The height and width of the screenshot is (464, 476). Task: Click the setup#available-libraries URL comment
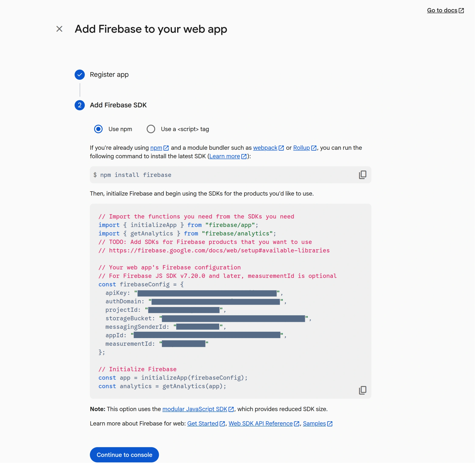(214, 251)
